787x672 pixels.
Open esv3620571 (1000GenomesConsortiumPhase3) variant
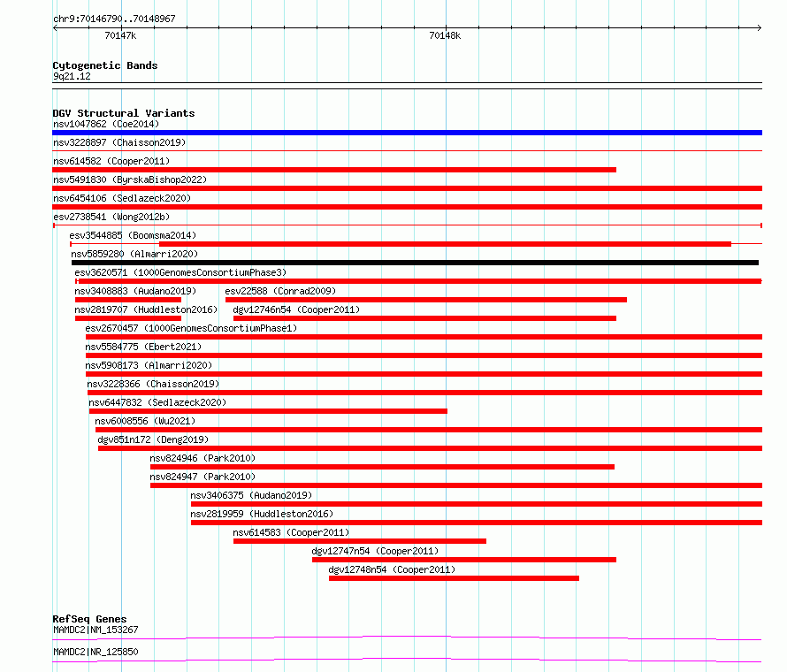click(180, 272)
